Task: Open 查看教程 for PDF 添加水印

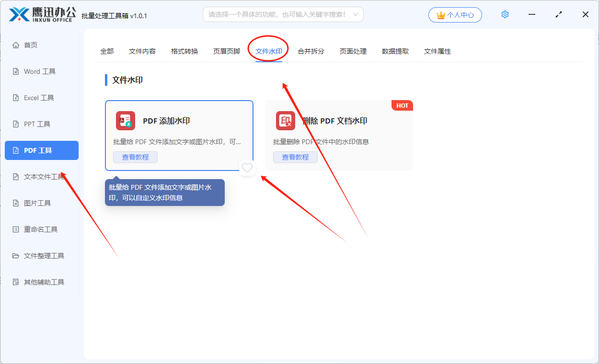Action: tap(135, 157)
